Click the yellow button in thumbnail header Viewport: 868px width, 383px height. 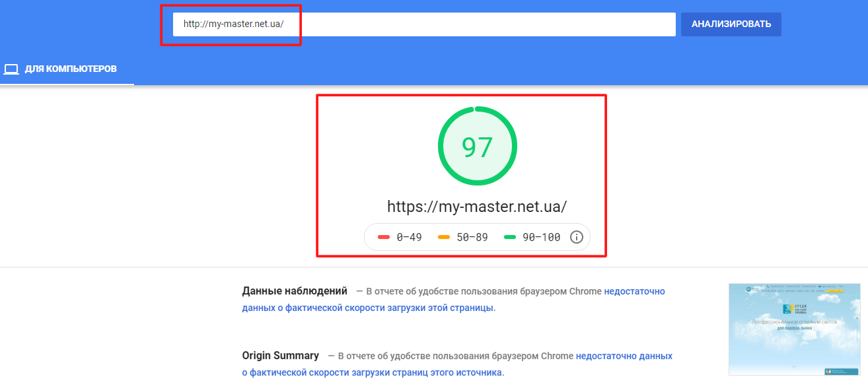click(835, 289)
